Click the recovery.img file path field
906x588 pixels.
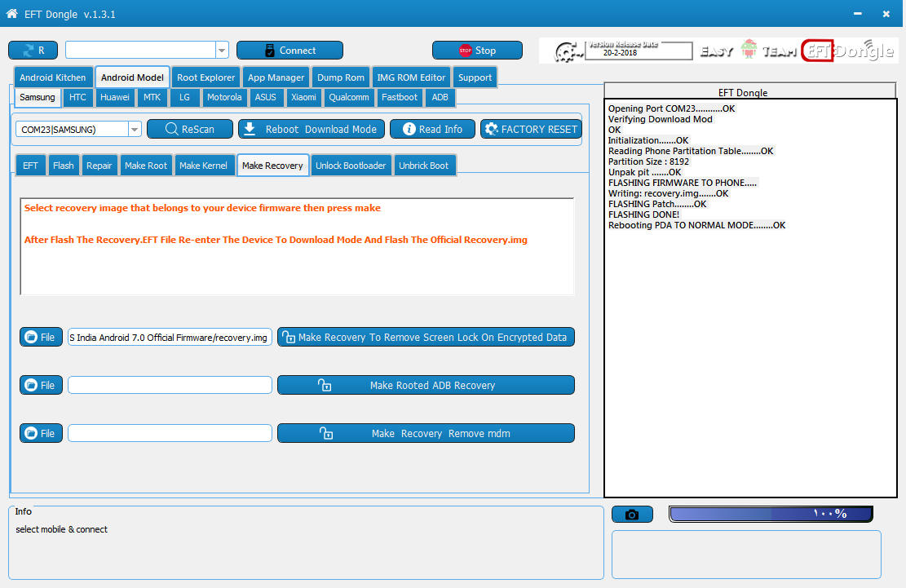pos(170,338)
